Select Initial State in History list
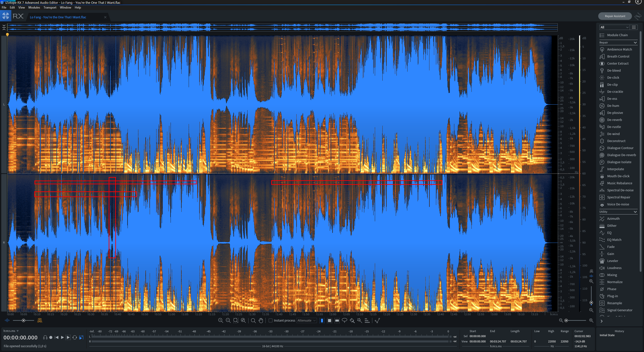644x352 pixels. (x=607, y=335)
